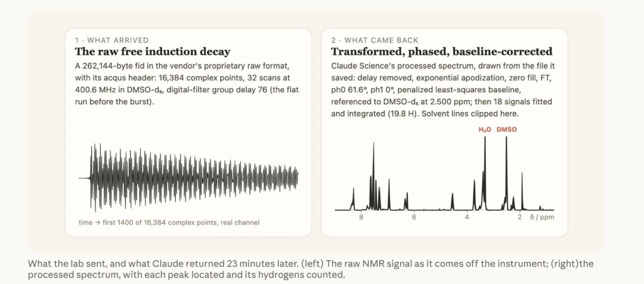Viewport: 644px width, 284px height.
Task: Click the 8 ppm axis tick label
Action: point(361,217)
